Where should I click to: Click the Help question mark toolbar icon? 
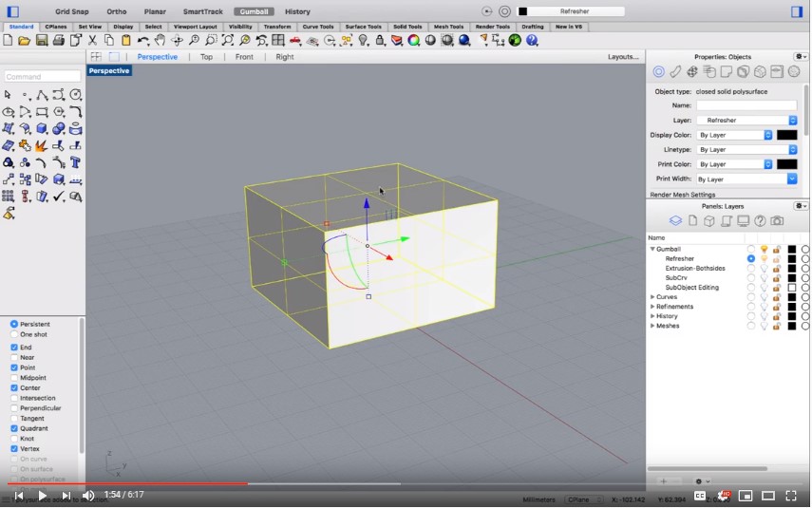(532, 41)
